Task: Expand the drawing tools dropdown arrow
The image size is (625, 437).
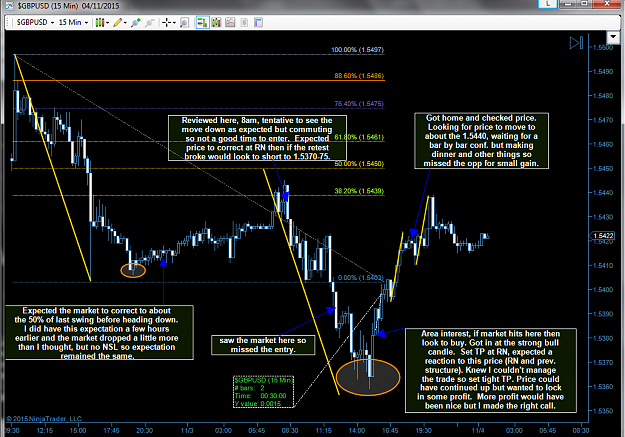Action: (125, 23)
